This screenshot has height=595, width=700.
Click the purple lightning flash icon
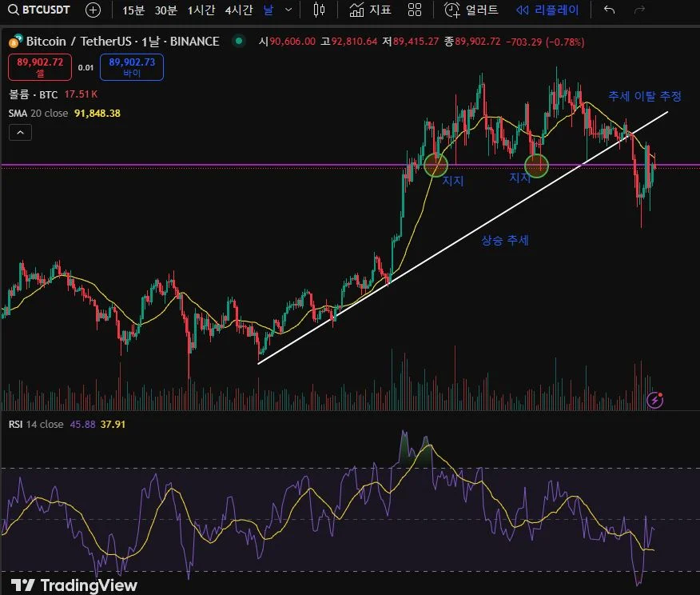click(x=655, y=400)
